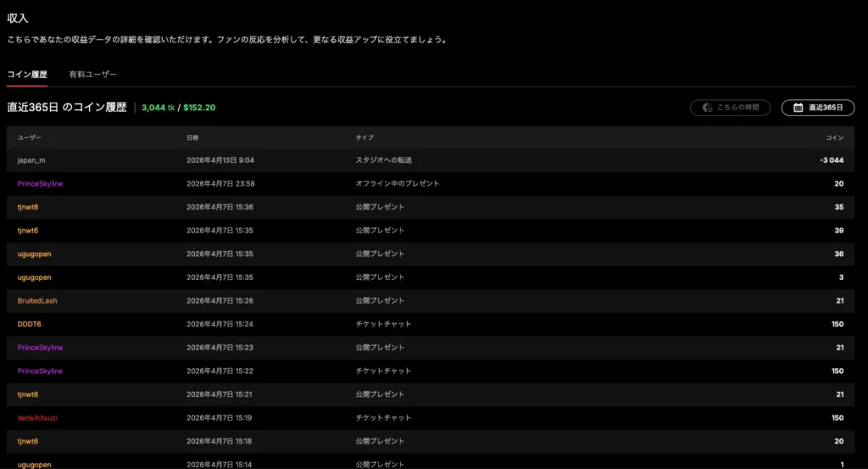The image size is (868, 469).
Task: Open denkihitsuzi user profile link
Action: point(37,418)
